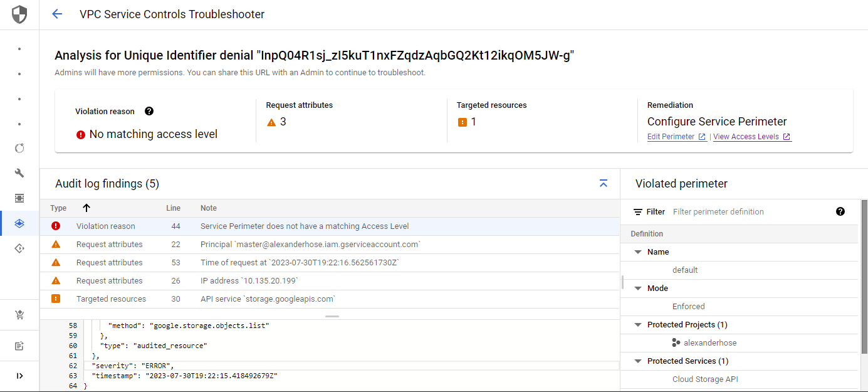
Task: Click the Cloud Storage API entry
Action: pos(705,379)
